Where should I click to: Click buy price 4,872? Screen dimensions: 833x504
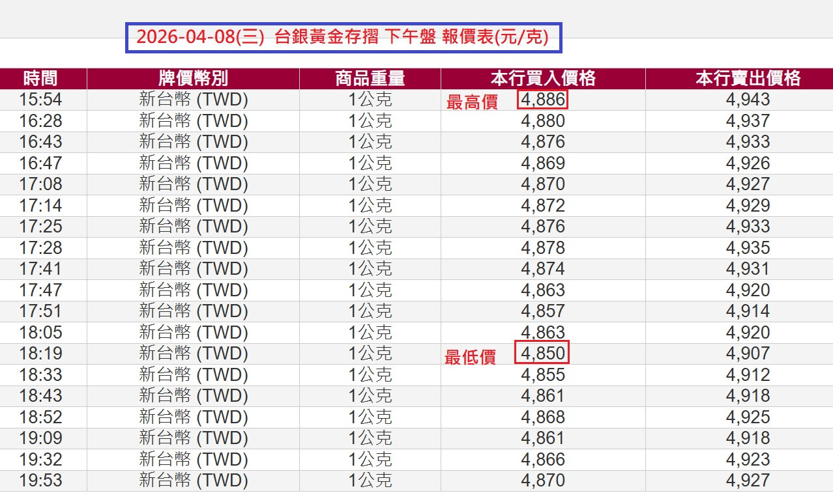[x=543, y=206]
